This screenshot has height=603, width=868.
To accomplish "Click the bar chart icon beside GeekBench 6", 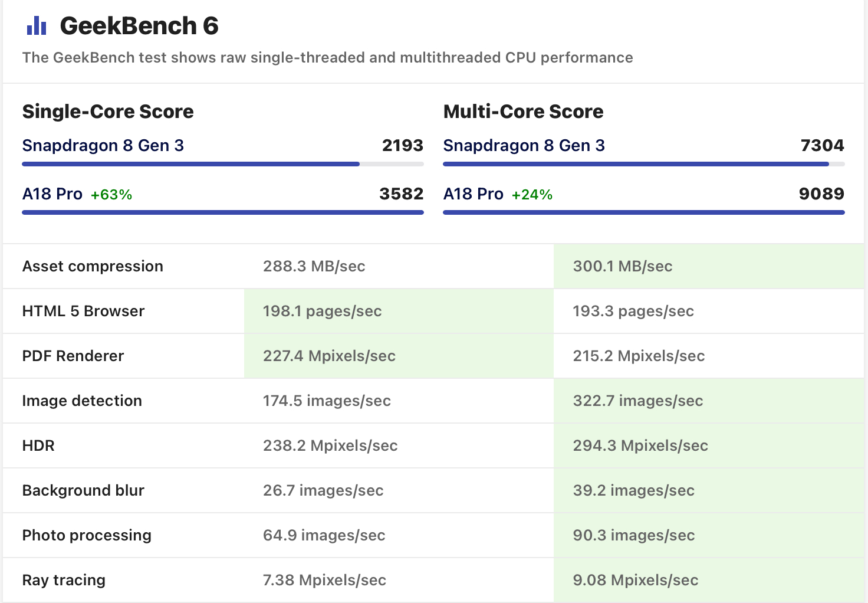I will (36, 26).
